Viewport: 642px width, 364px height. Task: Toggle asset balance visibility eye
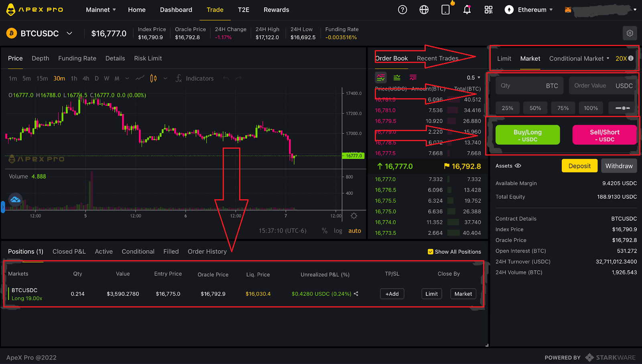518,166
